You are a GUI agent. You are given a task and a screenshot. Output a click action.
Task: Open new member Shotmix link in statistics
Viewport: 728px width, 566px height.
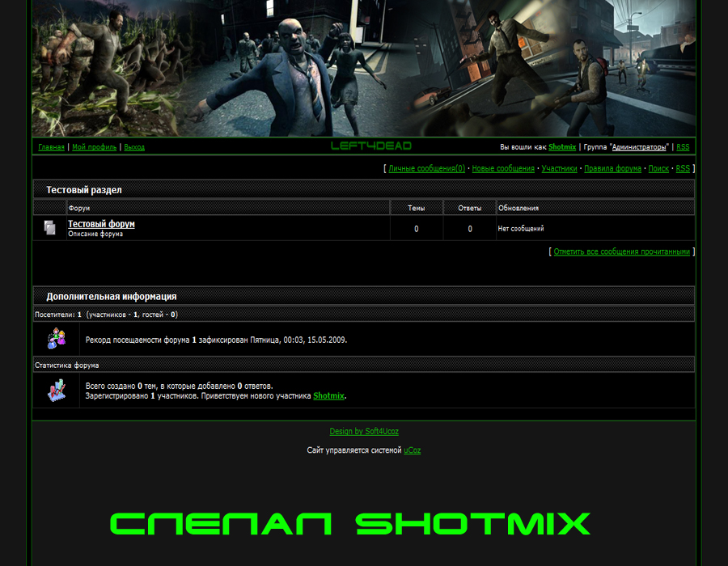328,395
